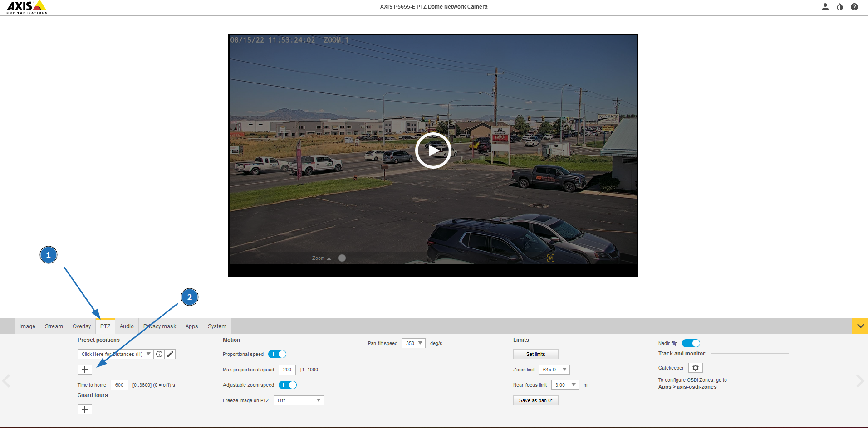Expand the Zoom control selector

click(x=321, y=258)
